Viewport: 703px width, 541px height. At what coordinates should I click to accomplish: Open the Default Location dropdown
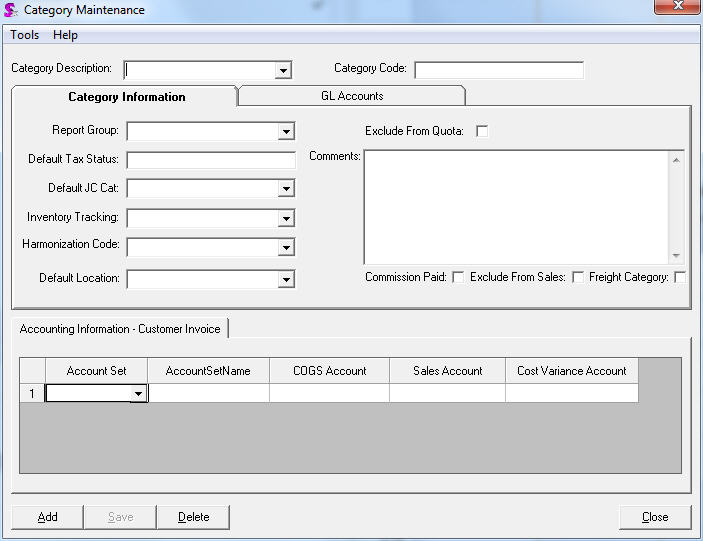coord(286,280)
